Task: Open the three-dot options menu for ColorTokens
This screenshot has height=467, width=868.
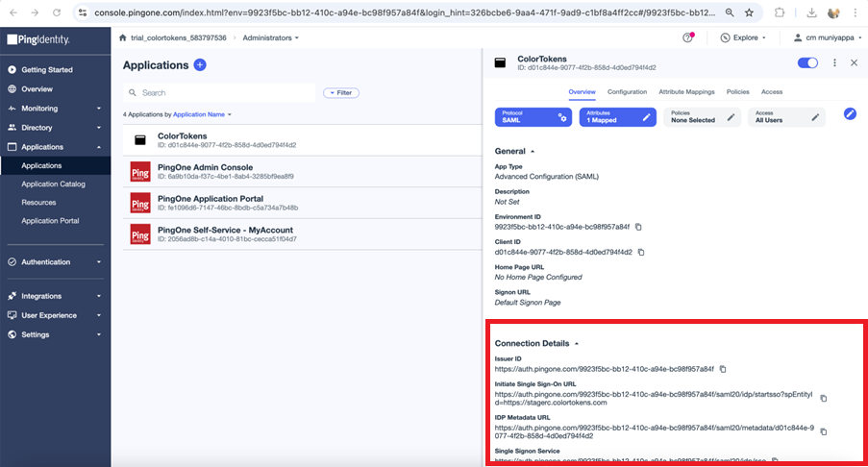Action: [834, 62]
